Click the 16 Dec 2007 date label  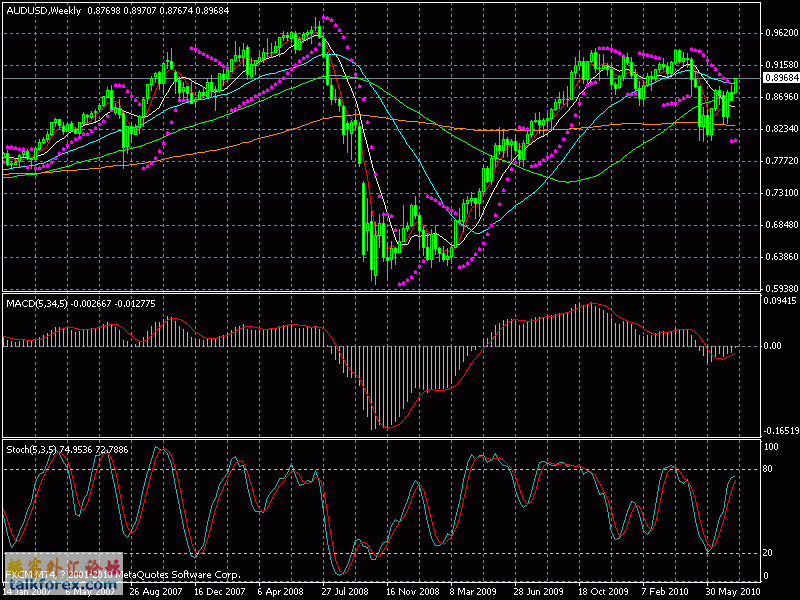220,592
